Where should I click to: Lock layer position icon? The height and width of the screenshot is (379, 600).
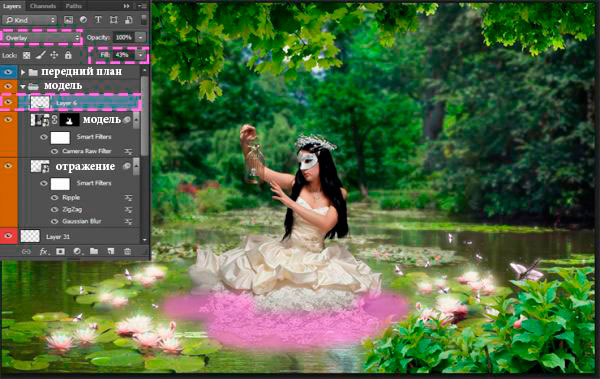[54, 55]
